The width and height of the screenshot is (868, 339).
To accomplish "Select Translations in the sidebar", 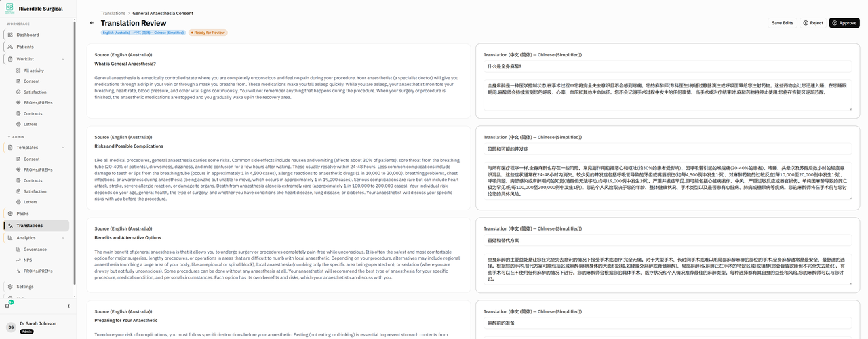I will 37,226.
